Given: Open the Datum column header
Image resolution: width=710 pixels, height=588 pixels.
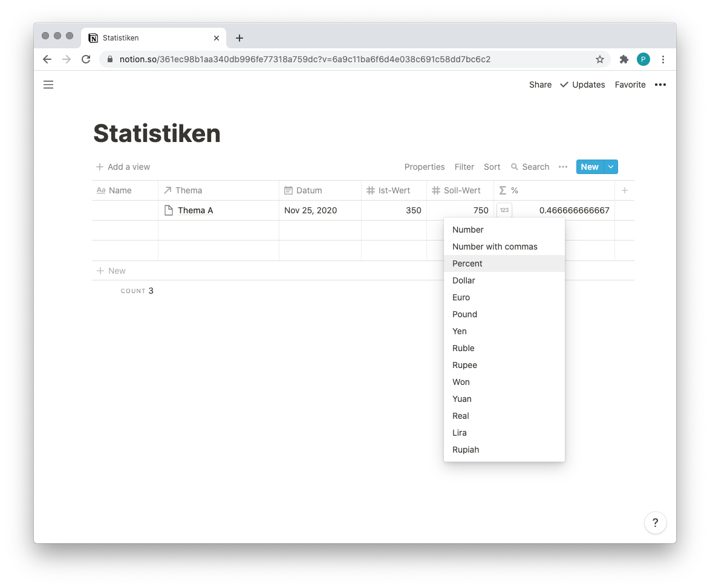Looking at the screenshot, I should [x=320, y=190].
